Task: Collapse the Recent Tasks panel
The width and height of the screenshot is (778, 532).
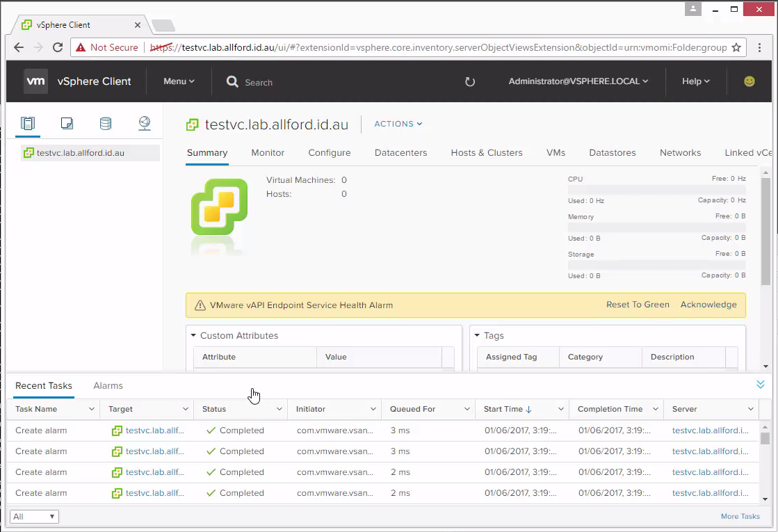Action: tap(760, 385)
